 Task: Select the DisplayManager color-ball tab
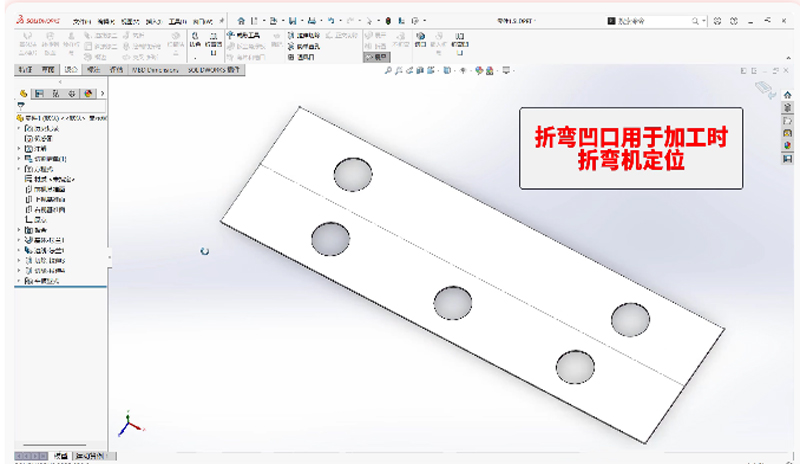[88, 93]
